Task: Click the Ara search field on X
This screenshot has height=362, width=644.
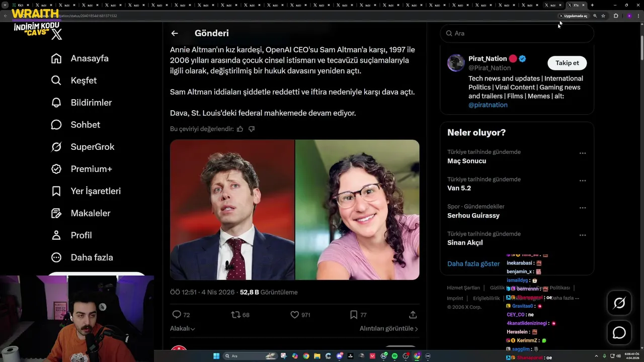Action: click(x=517, y=33)
